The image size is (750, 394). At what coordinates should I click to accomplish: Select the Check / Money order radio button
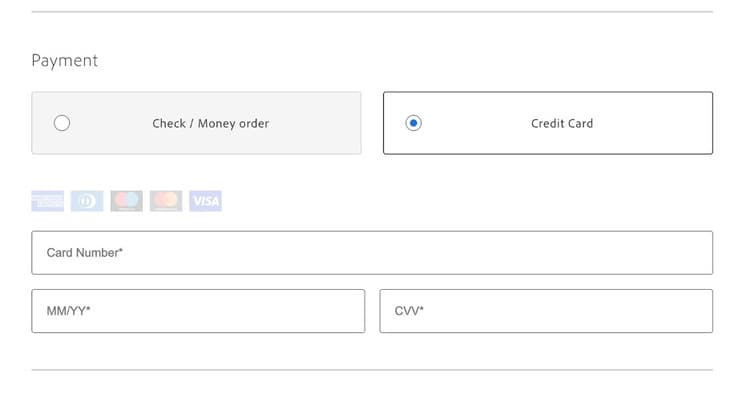tap(62, 123)
